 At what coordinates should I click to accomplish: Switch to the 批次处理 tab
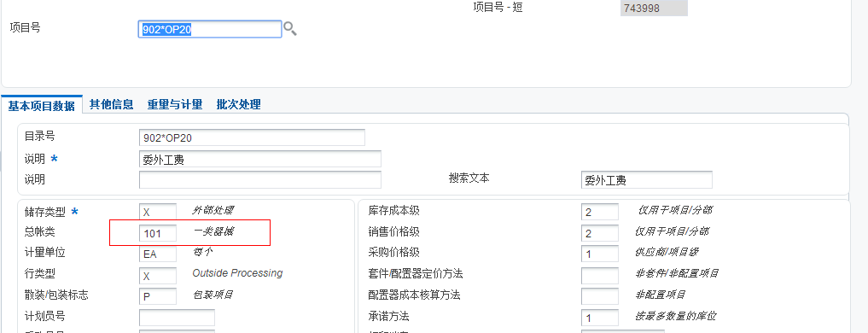(x=239, y=104)
